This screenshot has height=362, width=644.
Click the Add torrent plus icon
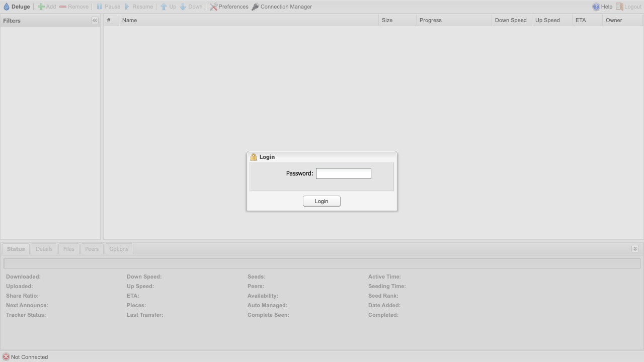pos(41,7)
